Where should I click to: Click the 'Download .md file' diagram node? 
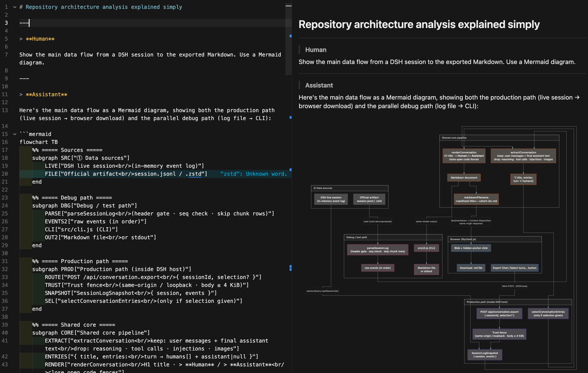point(471,268)
